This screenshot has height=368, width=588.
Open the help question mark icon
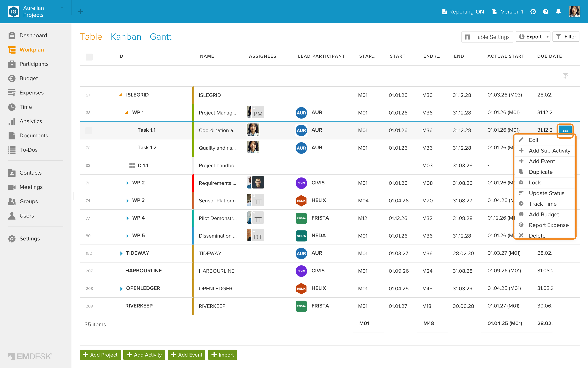[546, 12]
